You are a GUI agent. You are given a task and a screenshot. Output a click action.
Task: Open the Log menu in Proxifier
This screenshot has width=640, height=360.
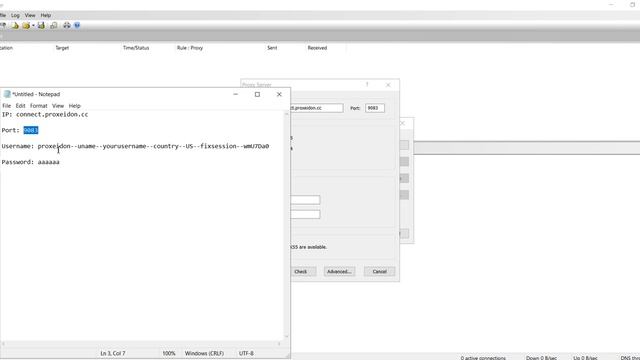tap(15, 15)
